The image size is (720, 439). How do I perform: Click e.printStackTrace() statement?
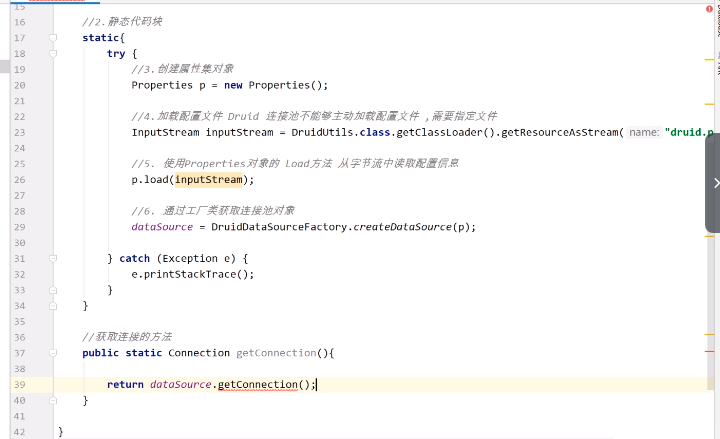192,274
